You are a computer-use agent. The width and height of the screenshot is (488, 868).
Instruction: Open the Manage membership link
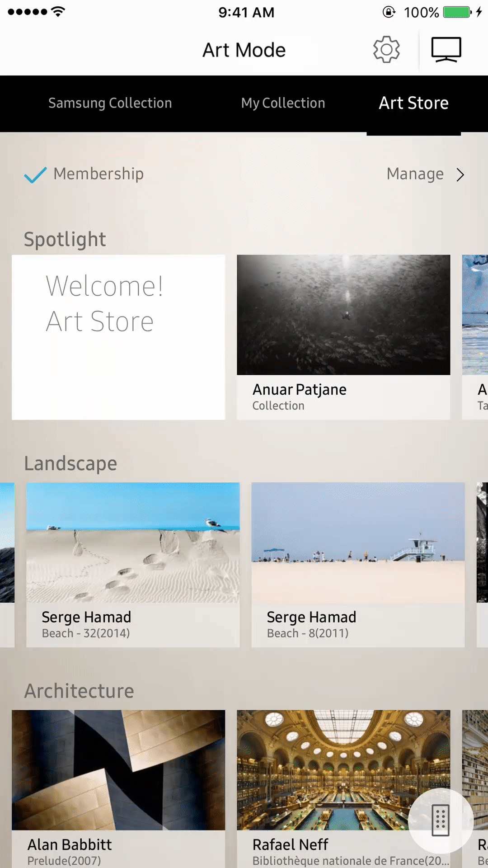[415, 174]
